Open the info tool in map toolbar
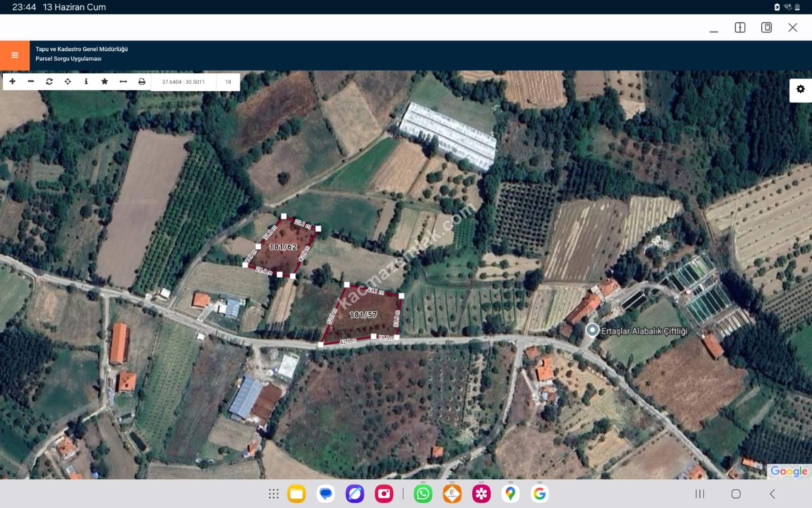The height and width of the screenshot is (508, 812). click(x=86, y=81)
